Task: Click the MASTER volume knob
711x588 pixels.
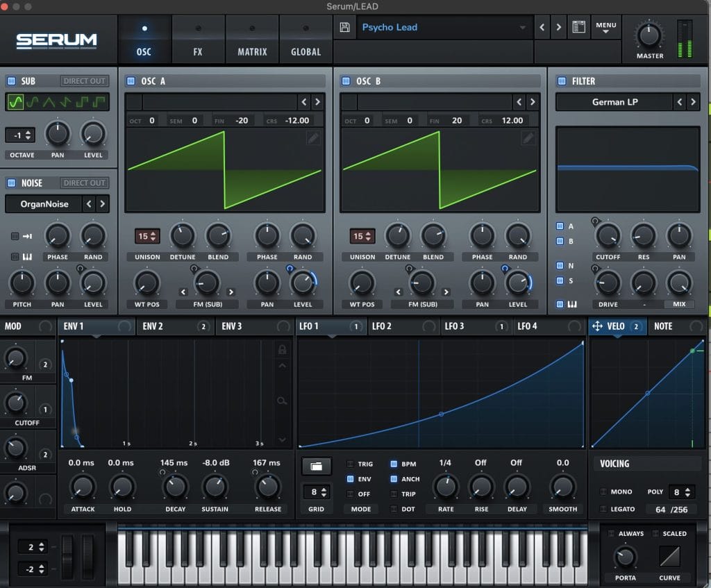Action: (649, 34)
